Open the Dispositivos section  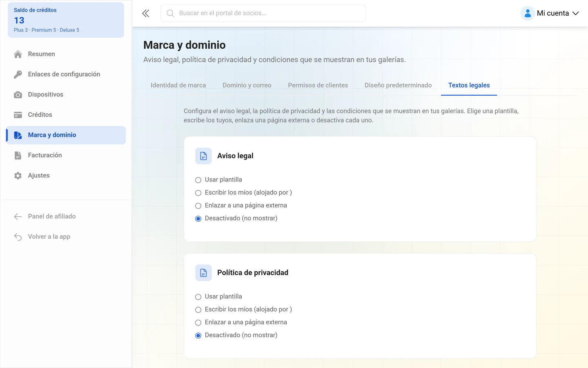[x=66, y=94]
